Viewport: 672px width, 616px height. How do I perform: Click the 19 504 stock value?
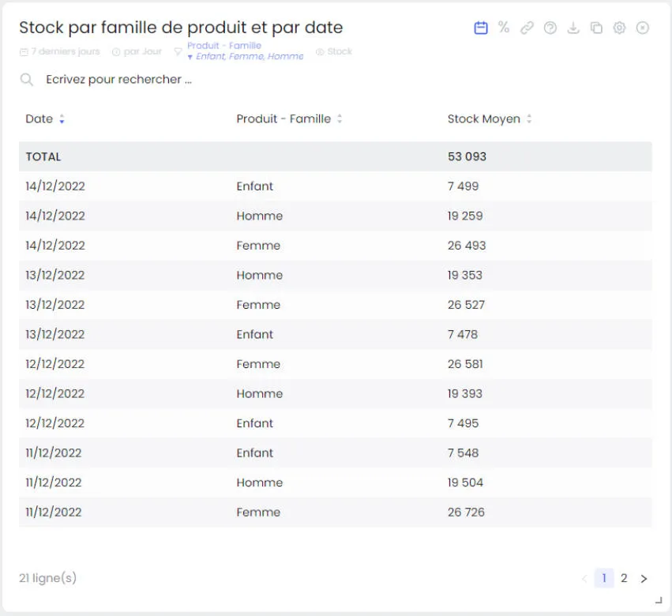465,482
